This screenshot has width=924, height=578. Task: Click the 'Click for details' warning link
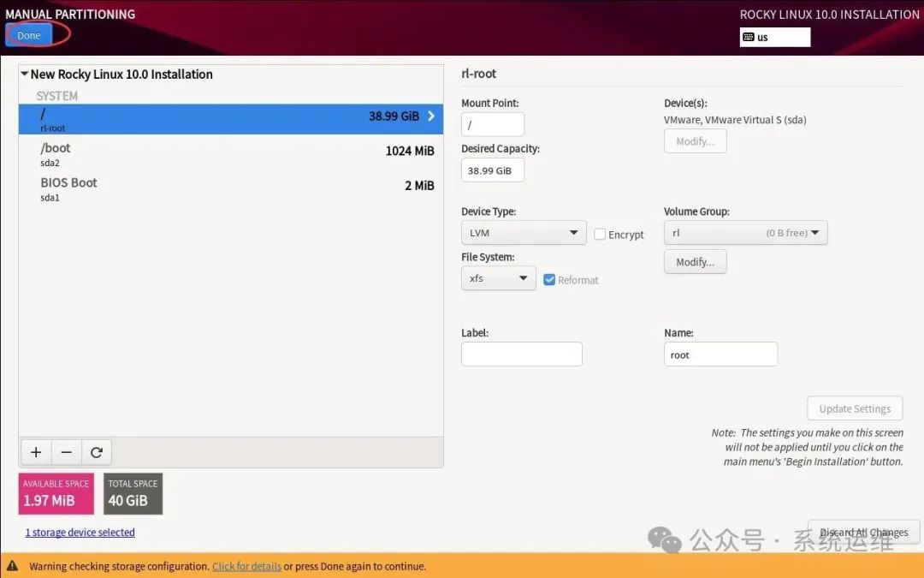[246, 566]
